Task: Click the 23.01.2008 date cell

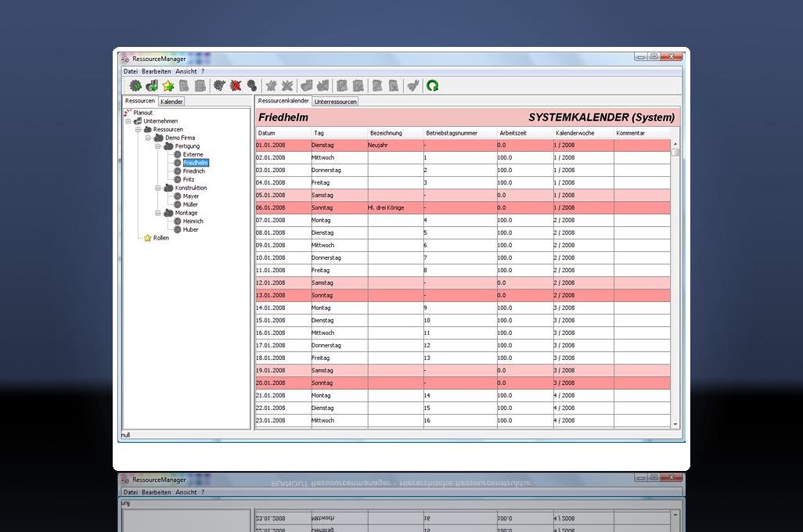Action: pyautogui.click(x=284, y=420)
